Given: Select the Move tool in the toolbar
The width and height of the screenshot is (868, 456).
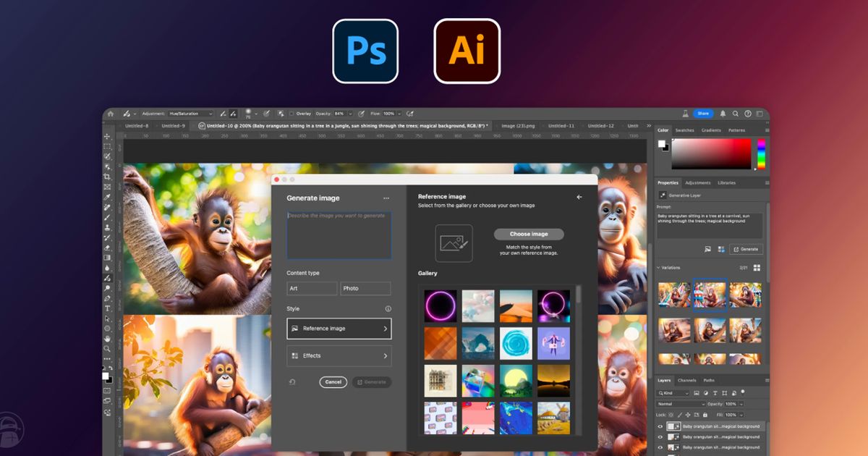Looking at the screenshot, I should (107, 136).
